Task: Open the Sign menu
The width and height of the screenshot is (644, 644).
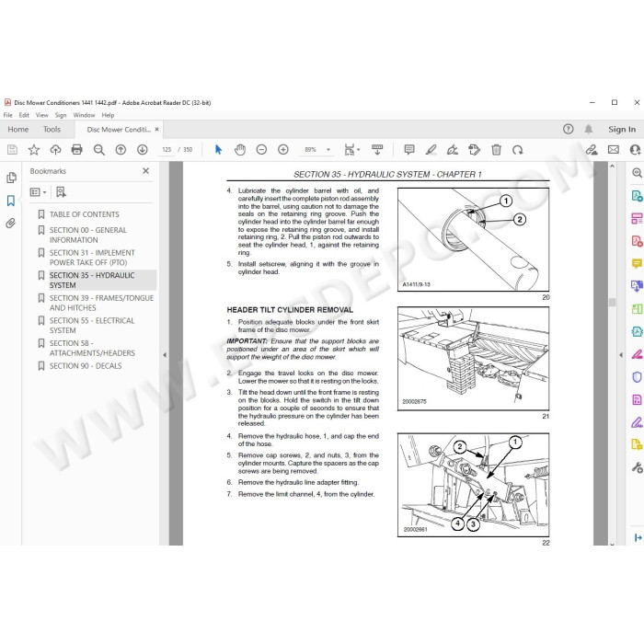Action: 61,115
